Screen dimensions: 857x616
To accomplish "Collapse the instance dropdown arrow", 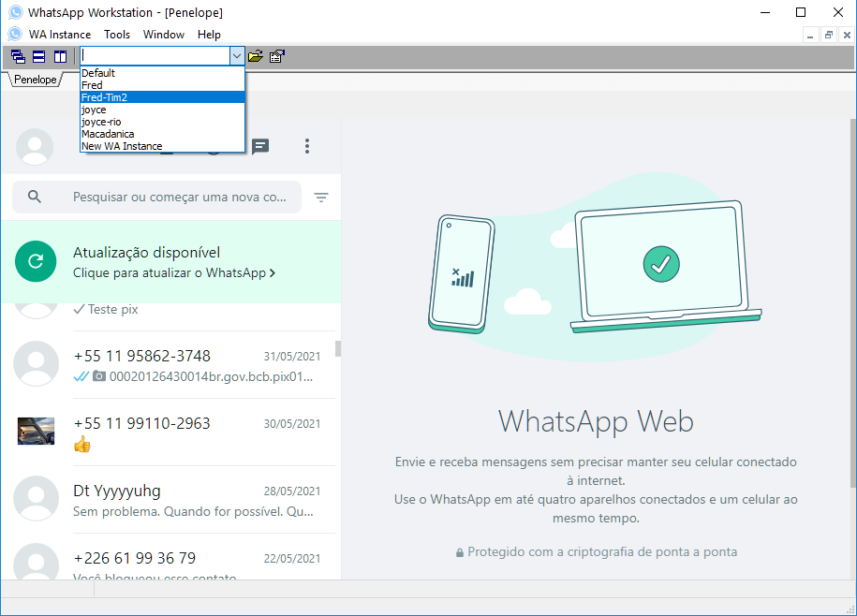I will [237, 56].
